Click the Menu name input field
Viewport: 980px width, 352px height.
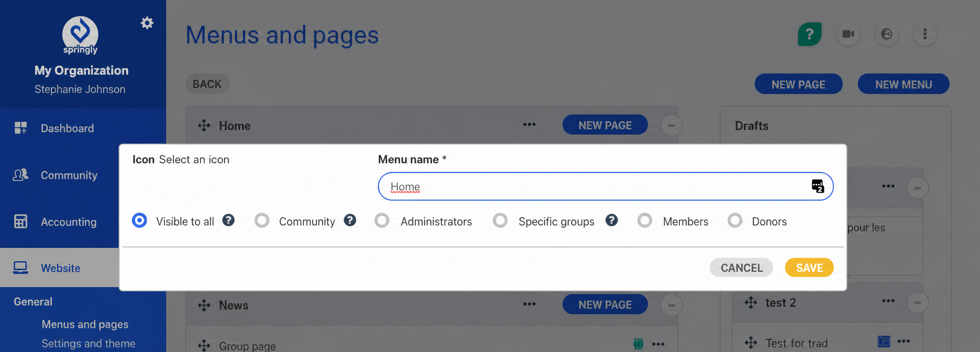click(x=605, y=186)
